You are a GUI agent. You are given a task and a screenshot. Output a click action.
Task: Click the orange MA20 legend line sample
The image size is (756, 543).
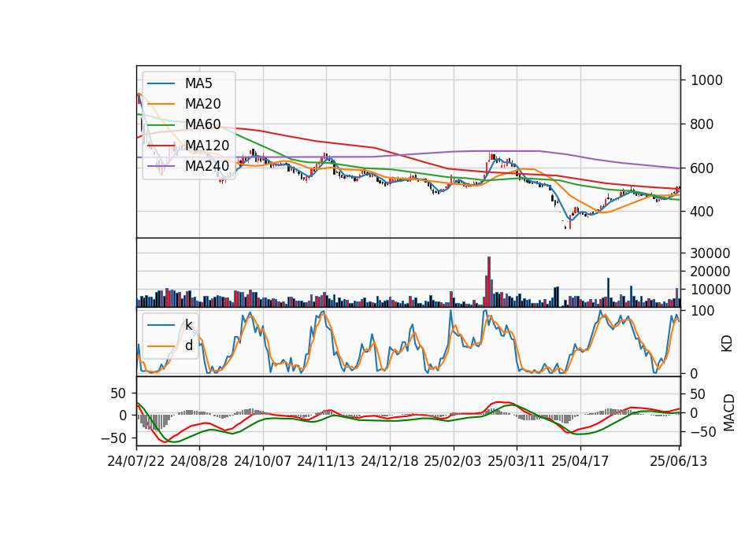(x=161, y=104)
